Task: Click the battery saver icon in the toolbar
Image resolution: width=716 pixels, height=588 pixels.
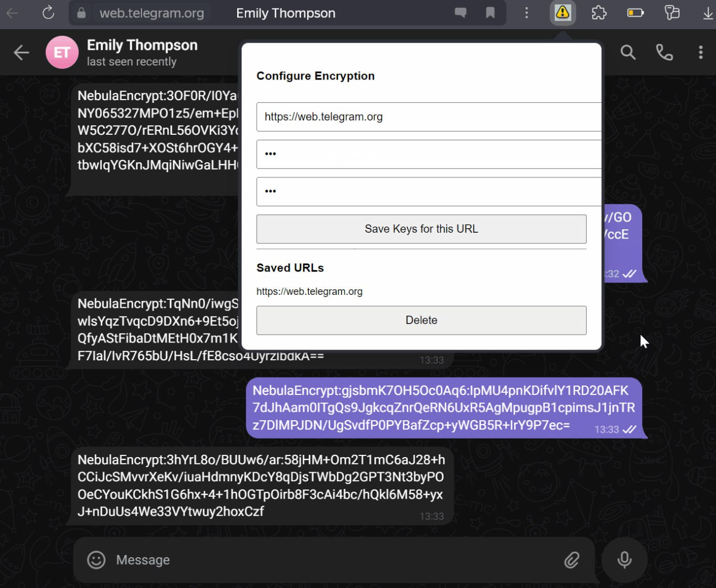Action: pyautogui.click(x=635, y=12)
